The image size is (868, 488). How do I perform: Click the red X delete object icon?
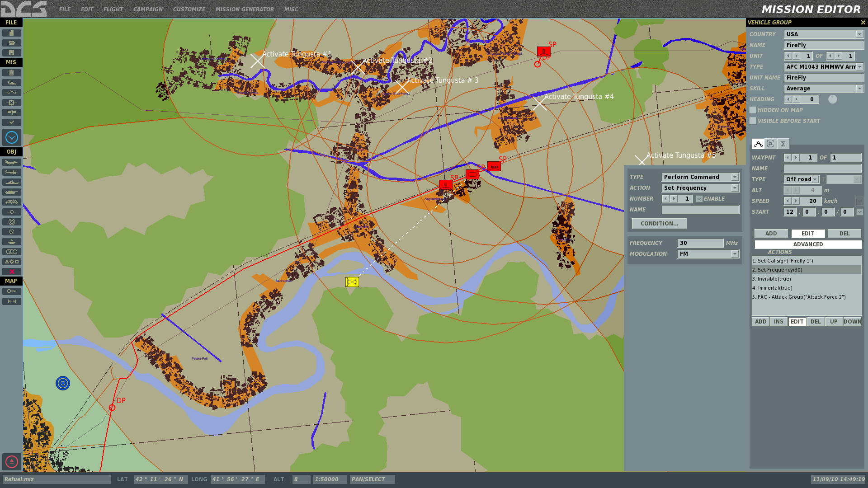click(12, 272)
